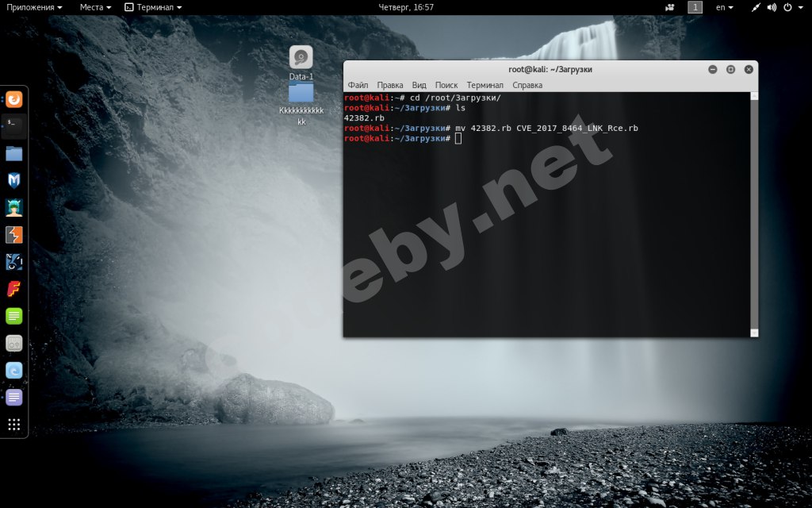Click the network connection icon in top bar

pos(756,7)
